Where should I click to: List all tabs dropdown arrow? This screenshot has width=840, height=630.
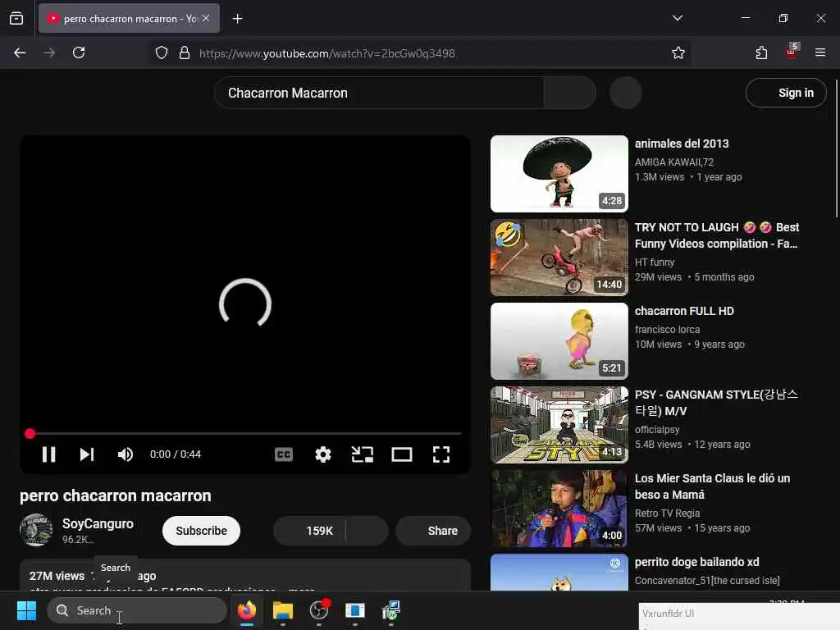tap(677, 18)
